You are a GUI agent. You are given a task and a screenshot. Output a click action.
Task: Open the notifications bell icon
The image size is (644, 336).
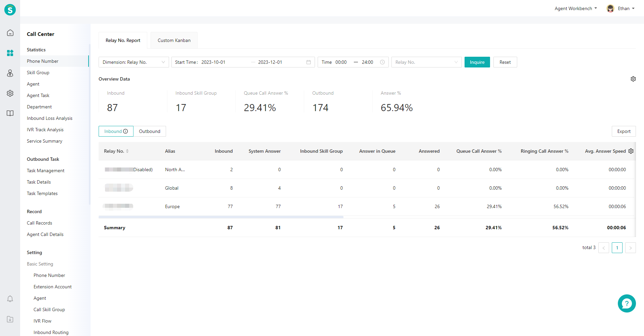point(10,299)
